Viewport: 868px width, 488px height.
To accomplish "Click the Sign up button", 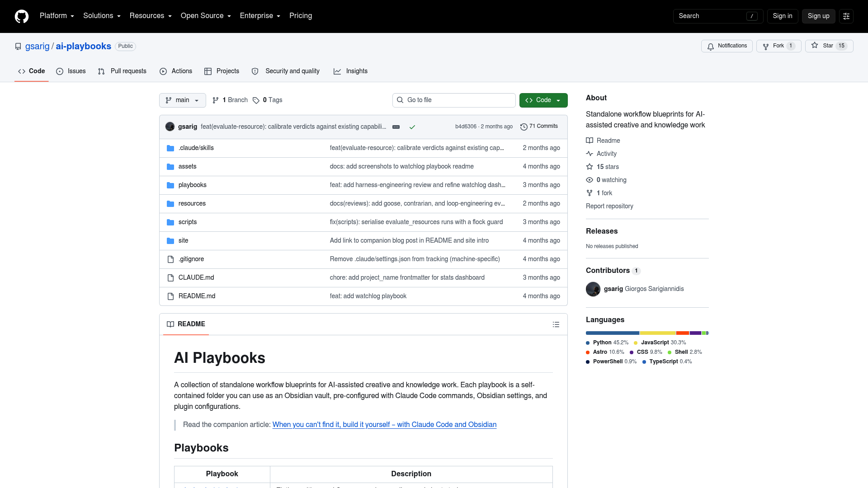I will pyautogui.click(x=819, y=16).
